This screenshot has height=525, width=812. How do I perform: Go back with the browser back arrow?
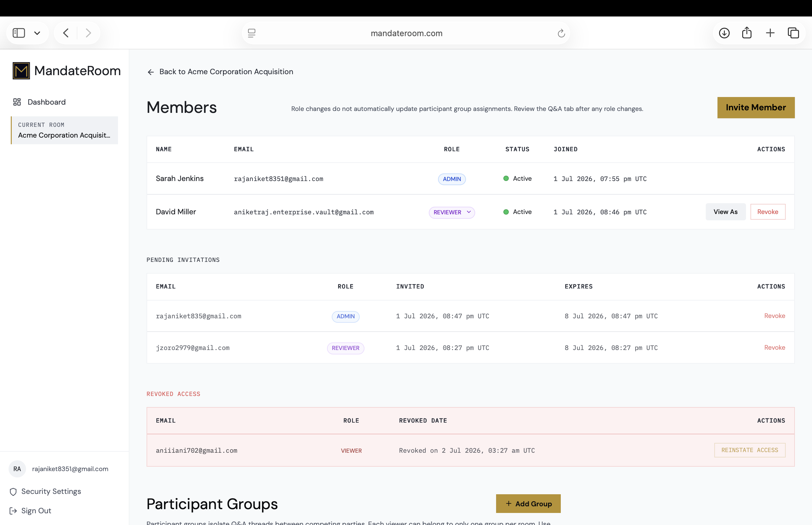click(66, 33)
